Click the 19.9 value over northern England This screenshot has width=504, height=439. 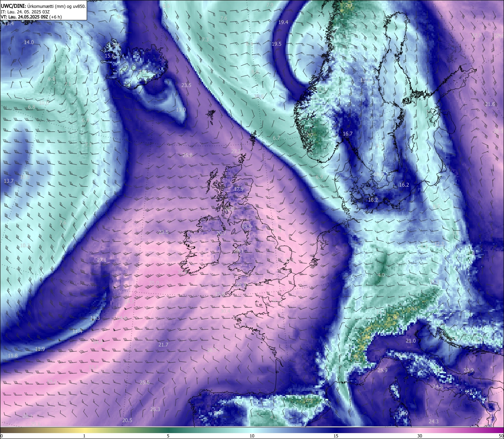coord(246,227)
